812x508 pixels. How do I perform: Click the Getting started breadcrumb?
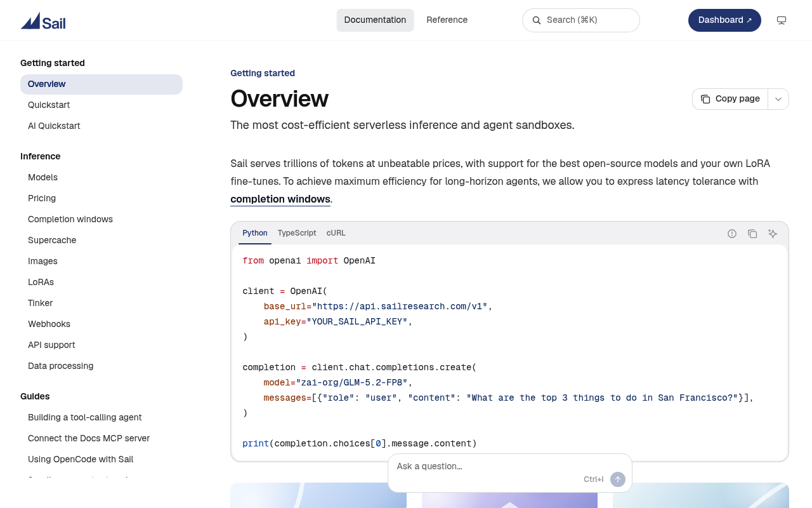click(263, 73)
